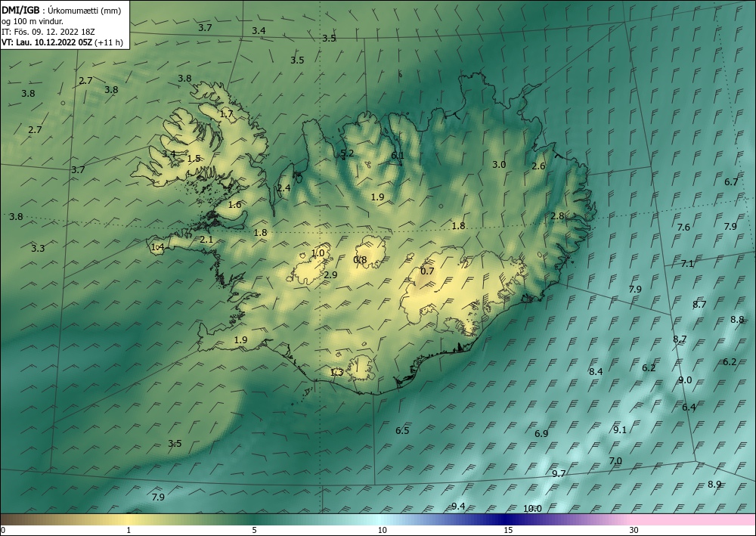Screen dimensions: 756x536
Task: Select the "VT: Lau. 10.12.2022 05Z" valid time line
Action: [48, 42]
